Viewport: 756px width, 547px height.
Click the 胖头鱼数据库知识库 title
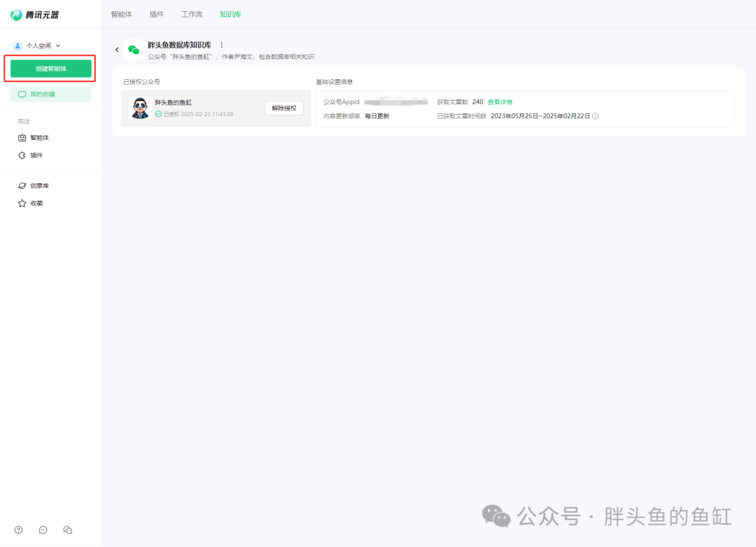(x=179, y=45)
